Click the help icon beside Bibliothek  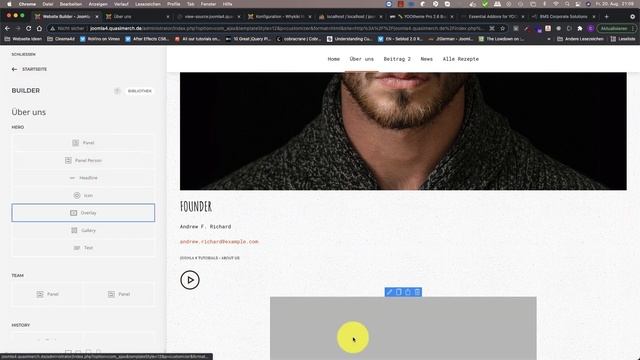(x=117, y=91)
